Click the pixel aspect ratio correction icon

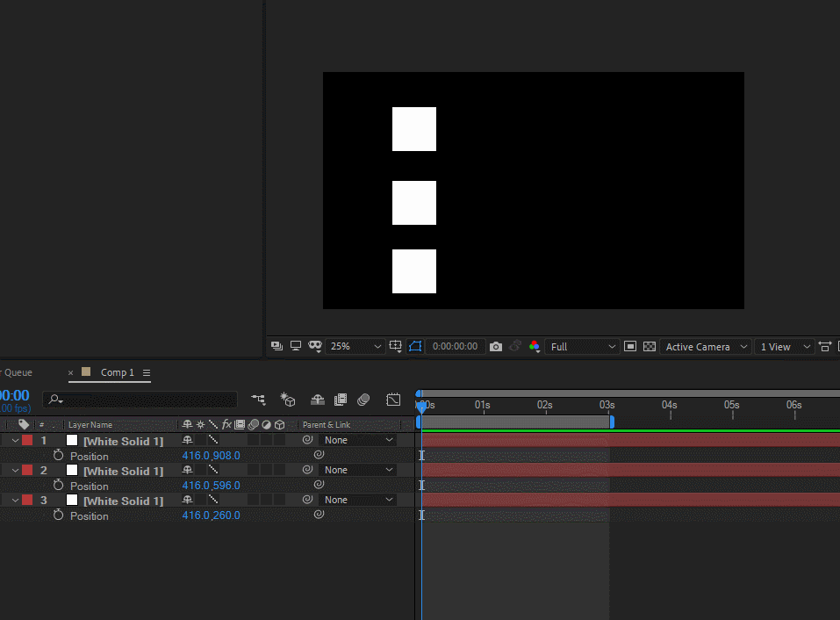tap(825, 347)
